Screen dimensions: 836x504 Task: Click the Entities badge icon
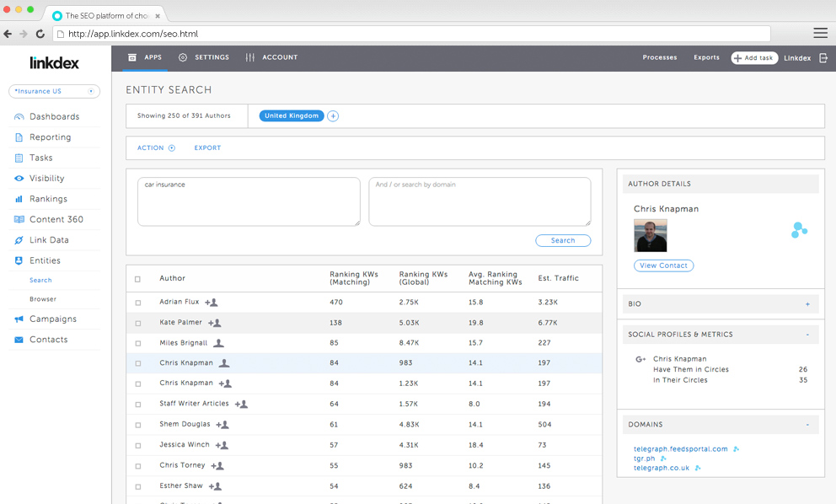(19, 260)
